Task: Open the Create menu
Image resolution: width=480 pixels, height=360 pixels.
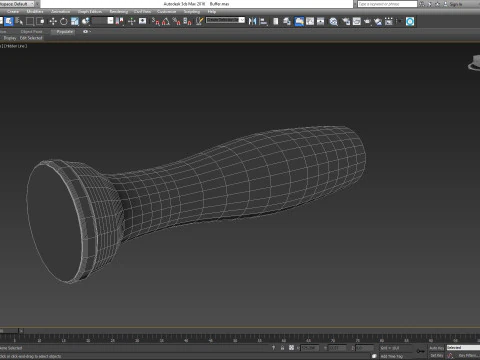Action: point(13,11)
